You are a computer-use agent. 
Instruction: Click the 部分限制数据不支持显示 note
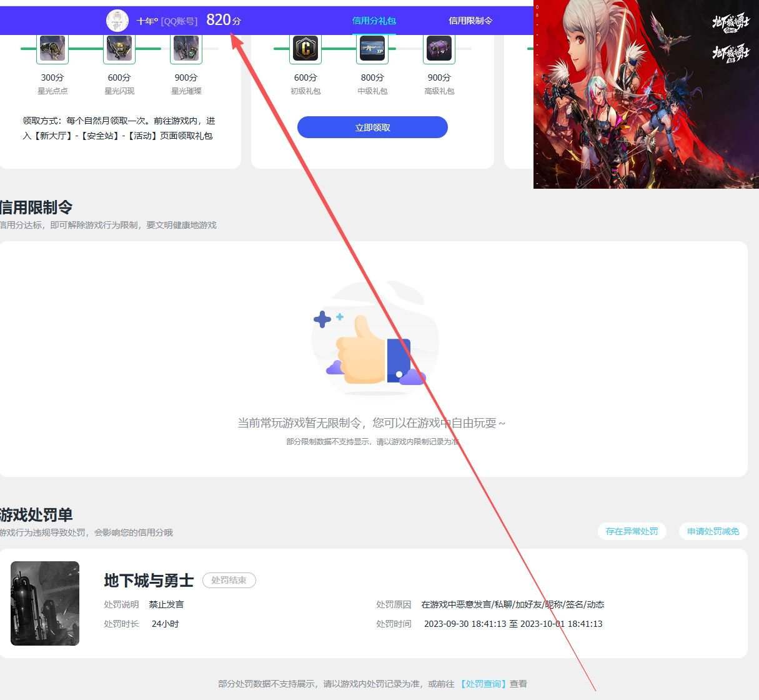pyautogui.click(x=372, y=441)
